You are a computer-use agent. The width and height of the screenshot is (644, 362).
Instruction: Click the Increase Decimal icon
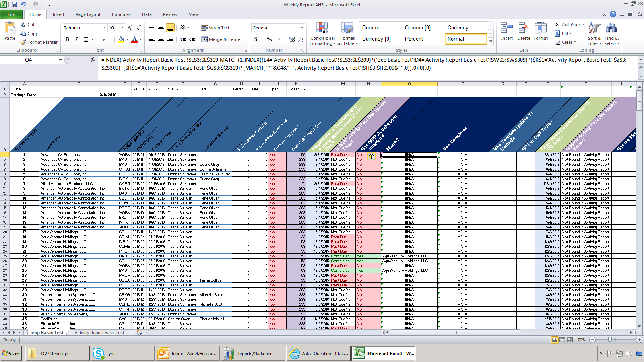click(x=292, y=39)
